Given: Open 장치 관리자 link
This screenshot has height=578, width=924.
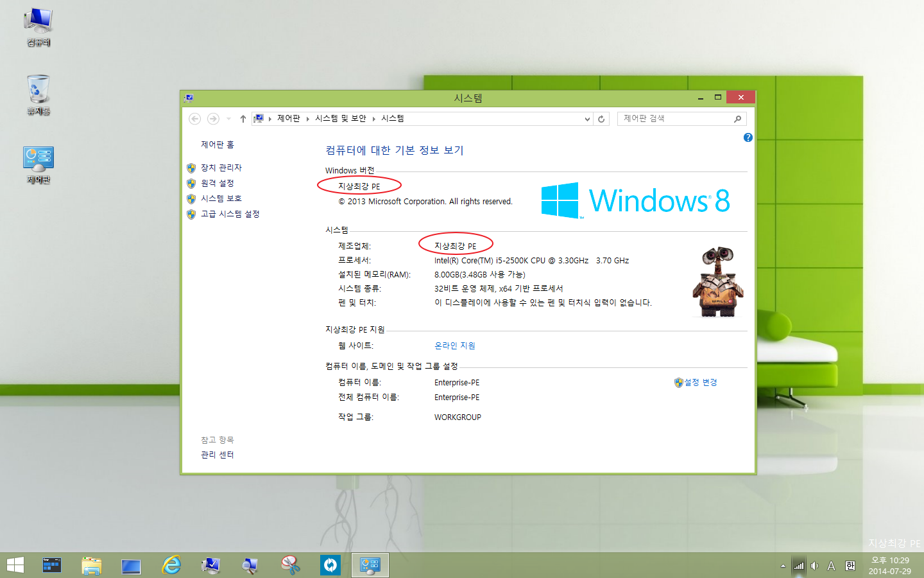Looking at the screenshot, I should (x=221, y=168).
